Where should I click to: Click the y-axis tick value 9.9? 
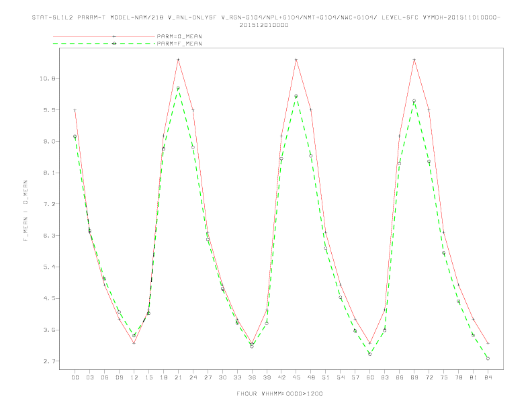[x=51, y=110]
